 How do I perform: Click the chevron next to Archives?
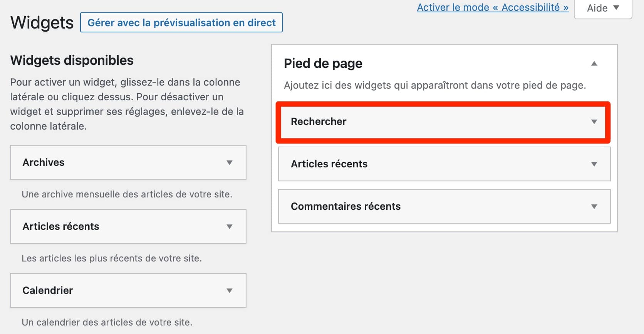(x=230, y=162)
